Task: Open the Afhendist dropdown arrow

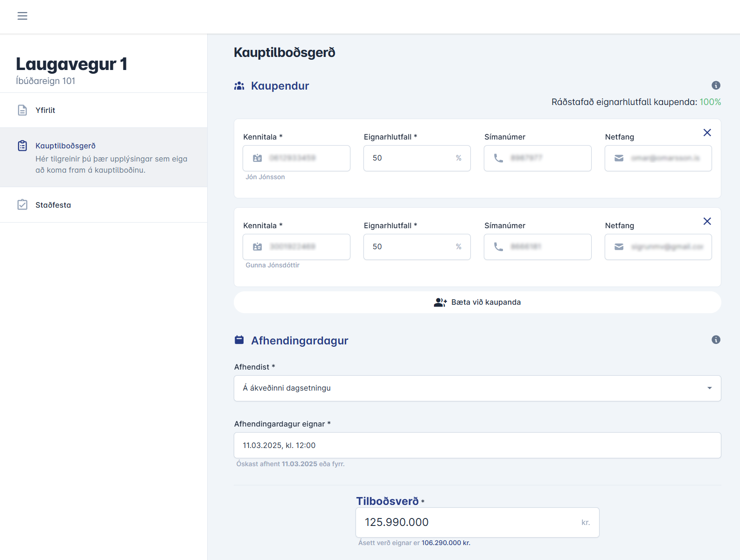Action: 709,388
